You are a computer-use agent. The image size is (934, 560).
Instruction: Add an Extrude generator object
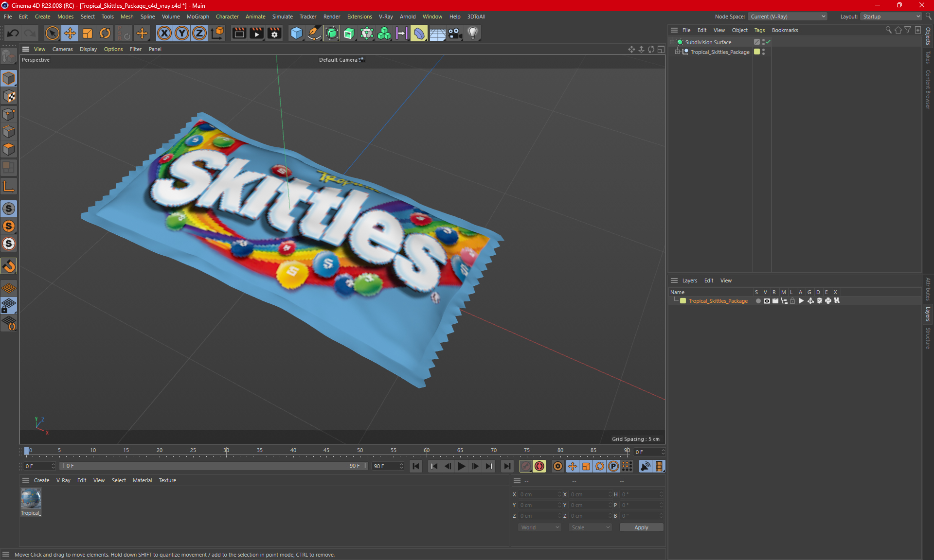(x=349, y=33)
